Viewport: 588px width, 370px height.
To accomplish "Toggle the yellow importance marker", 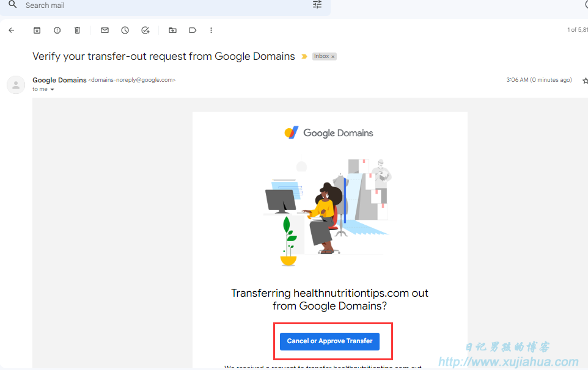I will [x=304, y=57].
